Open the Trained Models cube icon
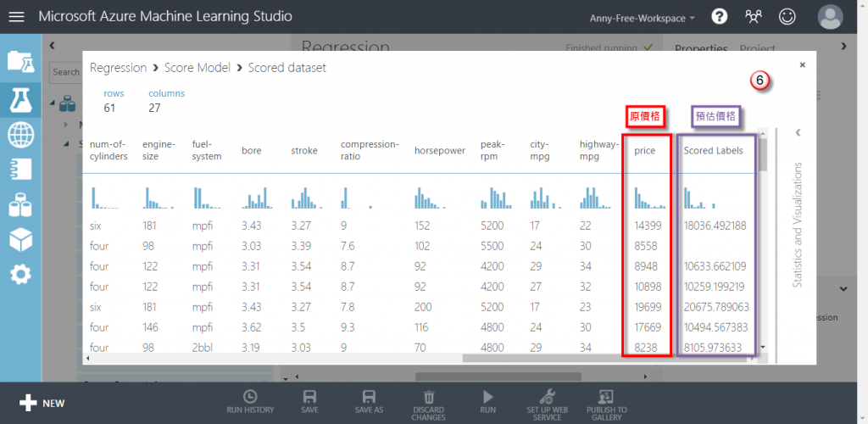Screen dimensions: 868x424 click(x=20, y=239)
